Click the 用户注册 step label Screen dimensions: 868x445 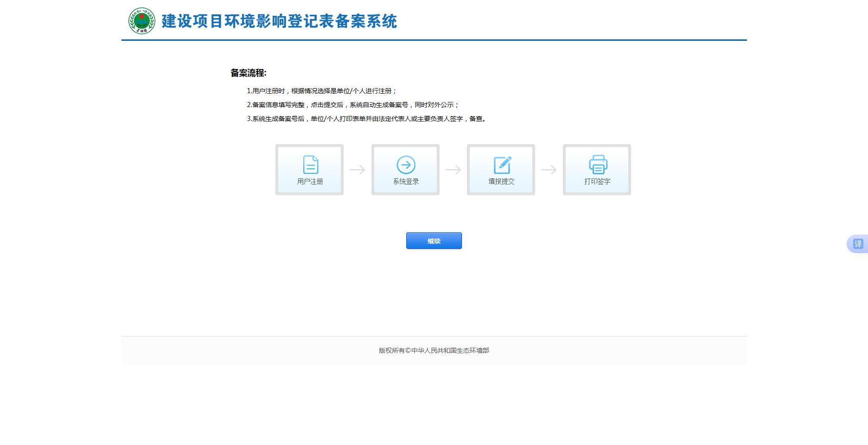tap(310, 182)
